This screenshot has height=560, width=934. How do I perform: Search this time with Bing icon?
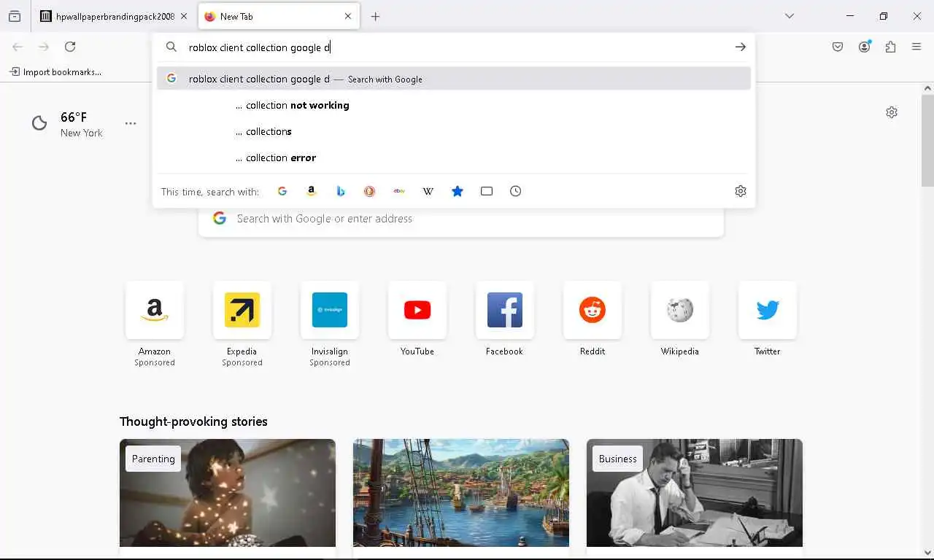(x=341, y=191)
